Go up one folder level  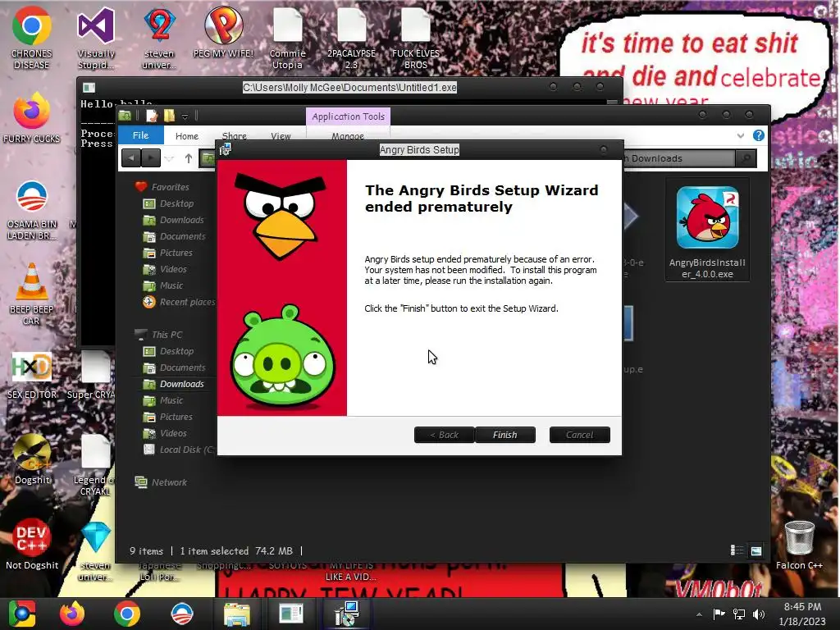(189, 158)
